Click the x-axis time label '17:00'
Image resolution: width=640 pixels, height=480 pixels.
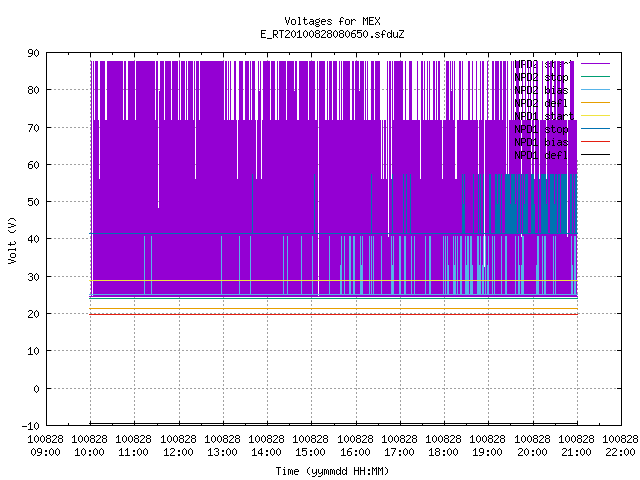pyautogui.click(x=400, y=453)
